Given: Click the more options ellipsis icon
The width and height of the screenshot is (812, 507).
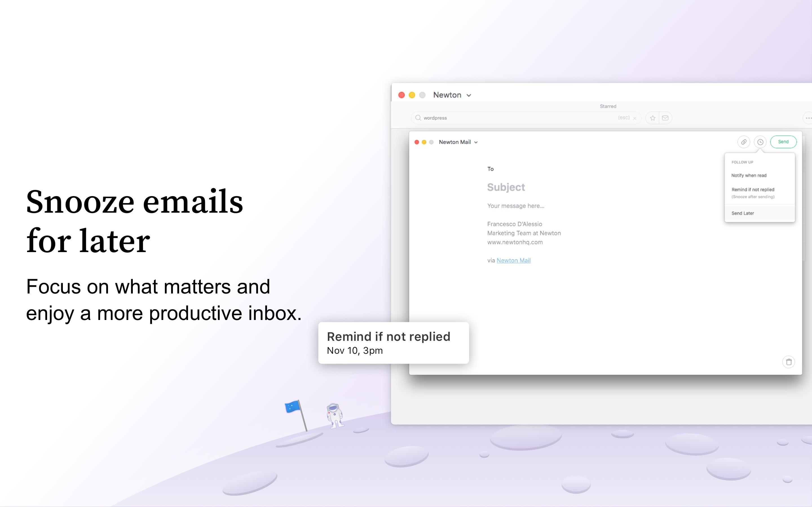Looking at the screenshot, I should click(809, 118).
